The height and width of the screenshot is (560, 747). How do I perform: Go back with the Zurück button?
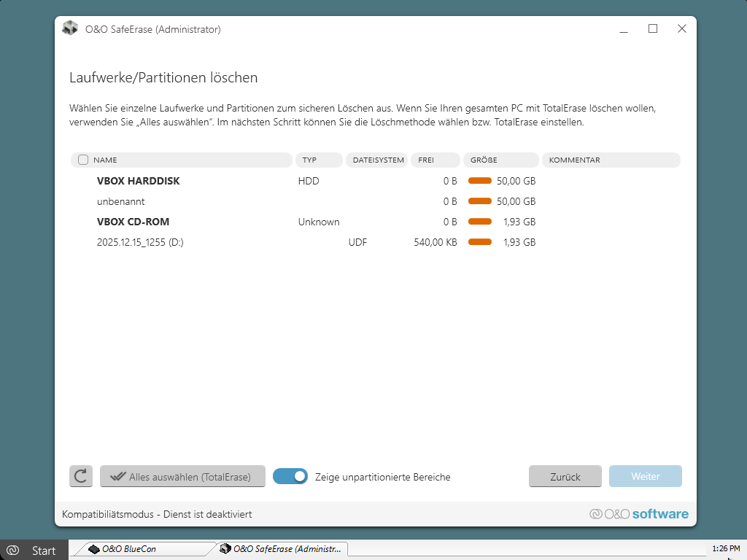(x=565, y=477)
